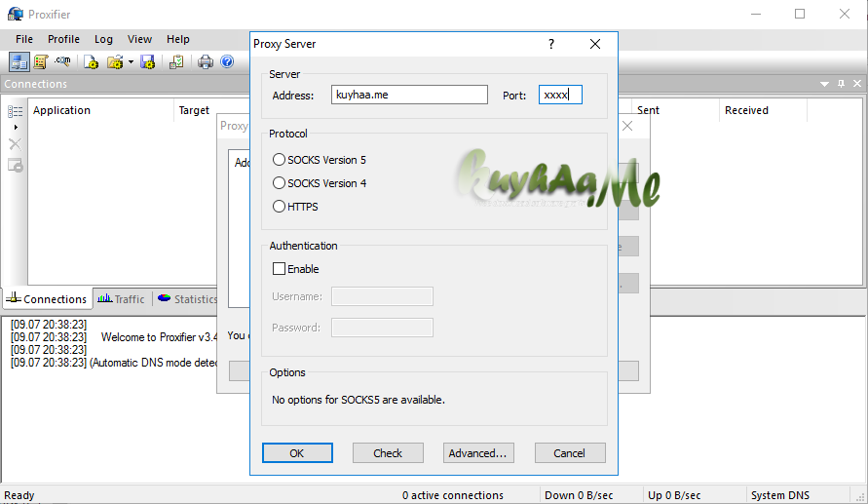Click '0 active connections' status text

point(453,495)
